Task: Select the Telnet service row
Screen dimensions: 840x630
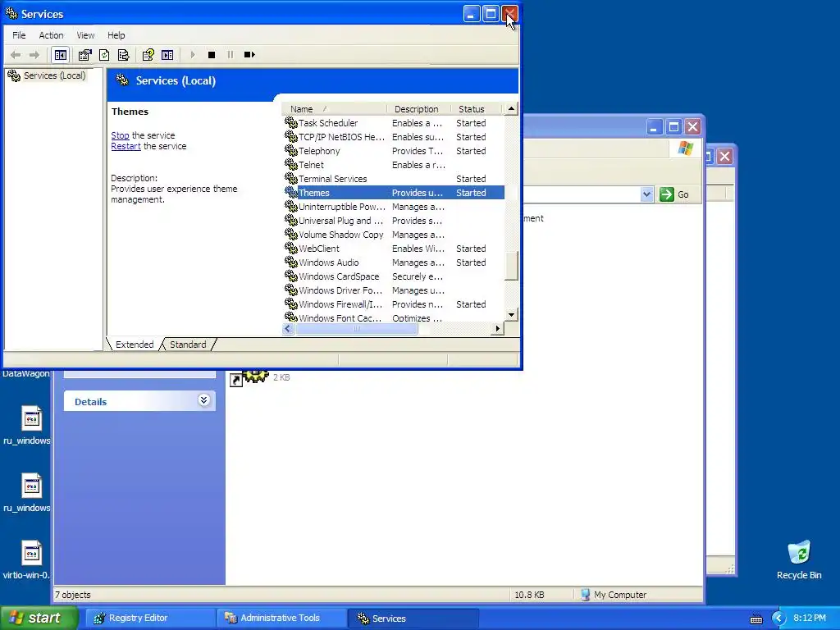Action: coord(394,165)
